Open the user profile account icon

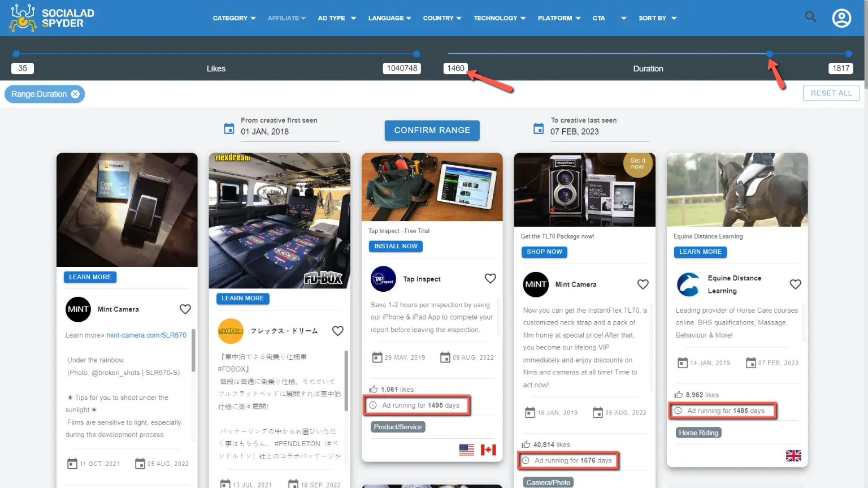pyautogui.click(x=841, y=18)
